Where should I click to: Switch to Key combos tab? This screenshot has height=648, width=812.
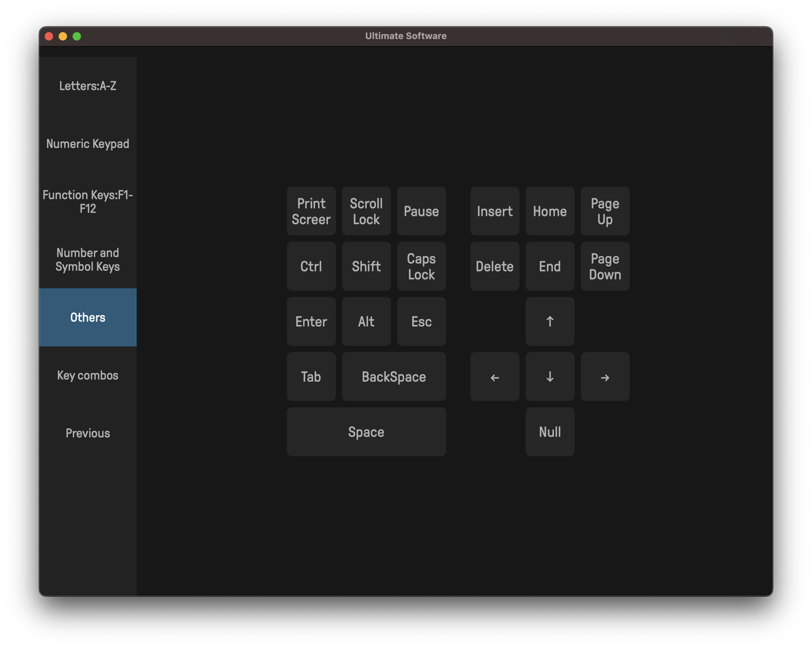pyautogui.click(x=88, y=375)
